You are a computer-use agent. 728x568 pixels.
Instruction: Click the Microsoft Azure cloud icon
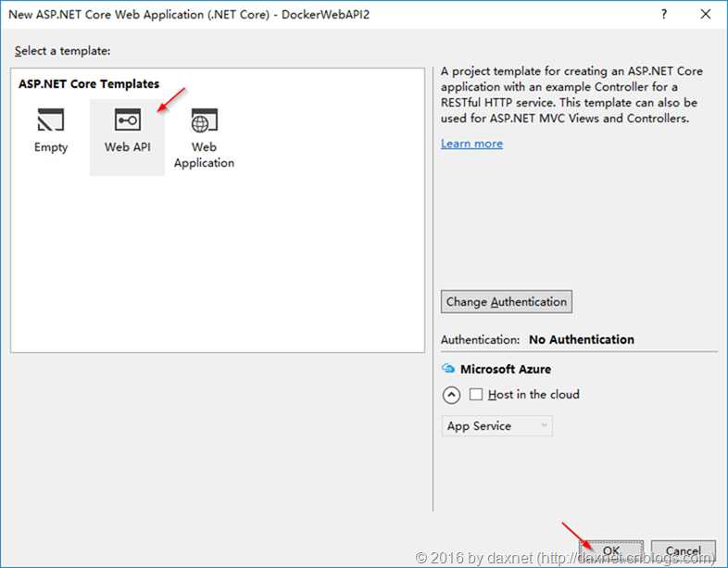pyautogui.click(x=448, y=369)
